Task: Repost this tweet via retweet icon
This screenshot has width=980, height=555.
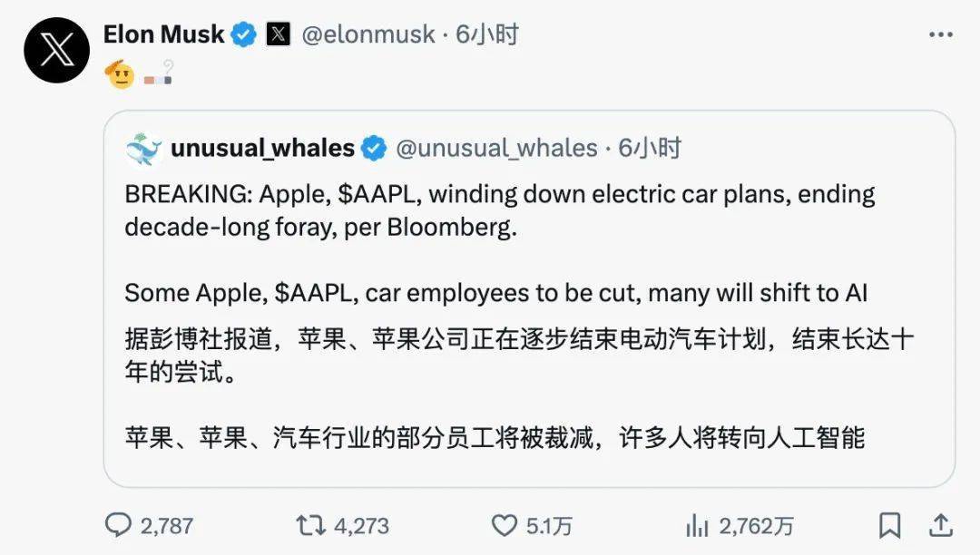Action: [309, 524]
